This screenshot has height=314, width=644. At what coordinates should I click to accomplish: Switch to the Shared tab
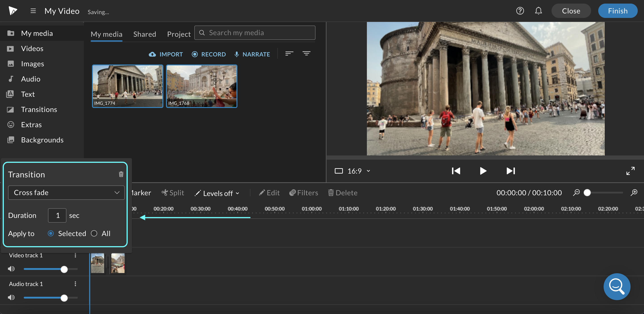click(x=145, y=34)
